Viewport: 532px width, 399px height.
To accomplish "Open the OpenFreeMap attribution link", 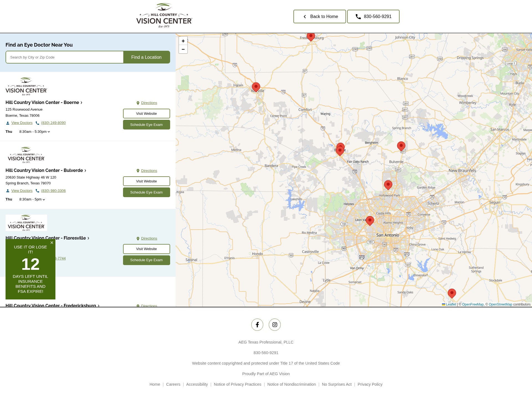I will tap(473, 304).
